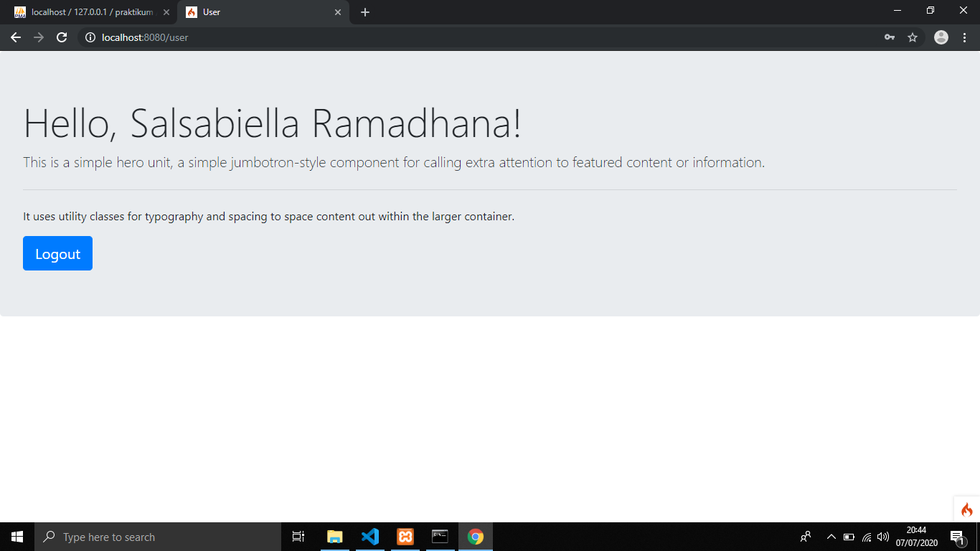Open File Explorer from taskbar

click(335, 537)
